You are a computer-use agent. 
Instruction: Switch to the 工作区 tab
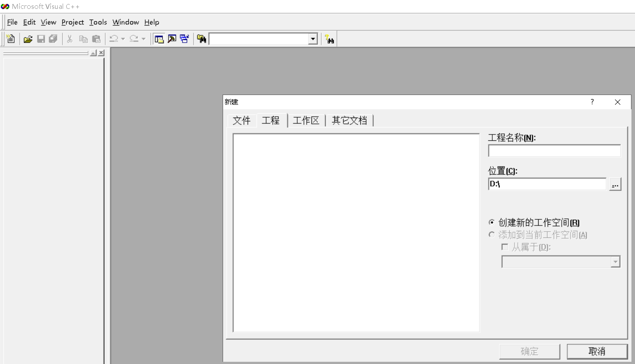click(306, 121)
